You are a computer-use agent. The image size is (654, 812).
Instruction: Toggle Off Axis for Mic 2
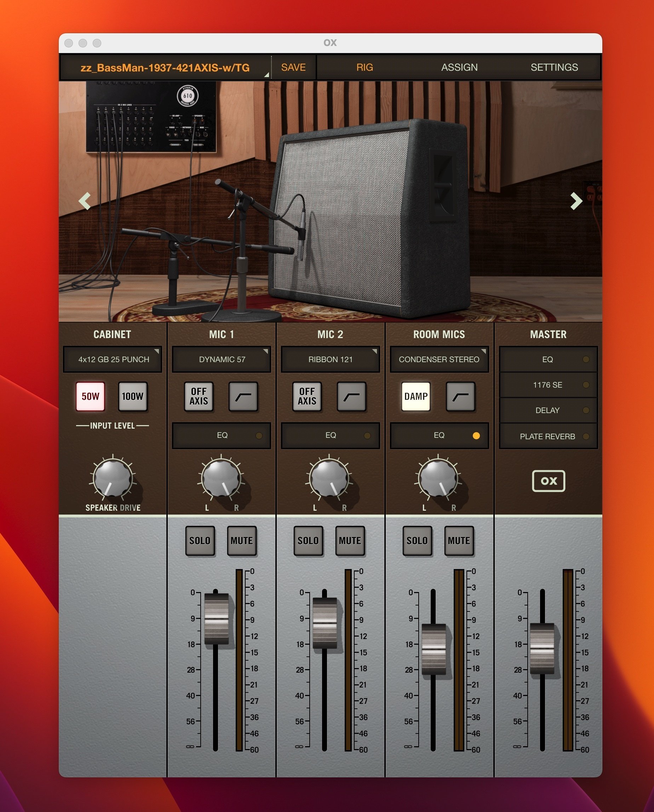coord(307,396)
